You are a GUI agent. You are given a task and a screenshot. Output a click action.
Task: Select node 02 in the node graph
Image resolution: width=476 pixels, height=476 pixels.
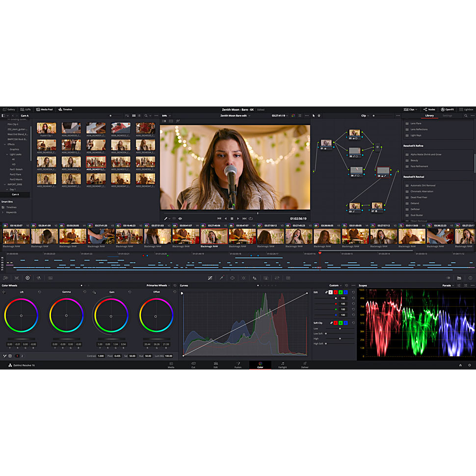(x=354, y=134)
